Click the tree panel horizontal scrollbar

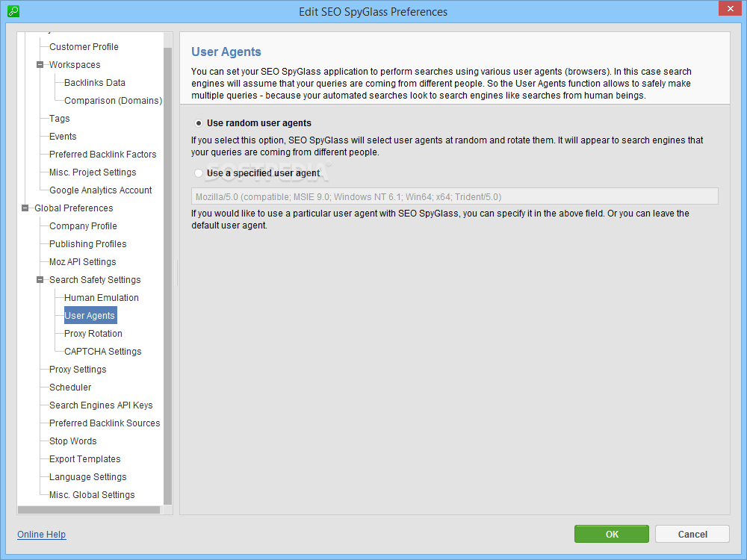point(89,510)
